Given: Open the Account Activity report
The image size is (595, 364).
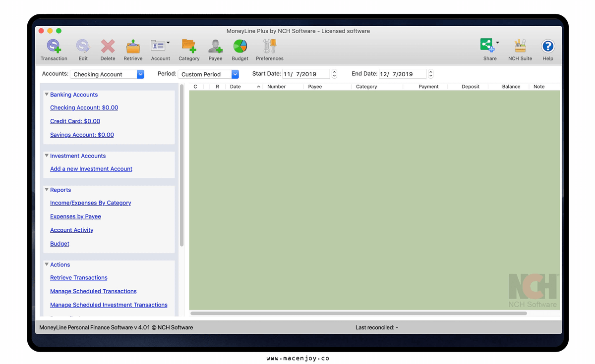Looking at the screenshot, I should [71, 230].
